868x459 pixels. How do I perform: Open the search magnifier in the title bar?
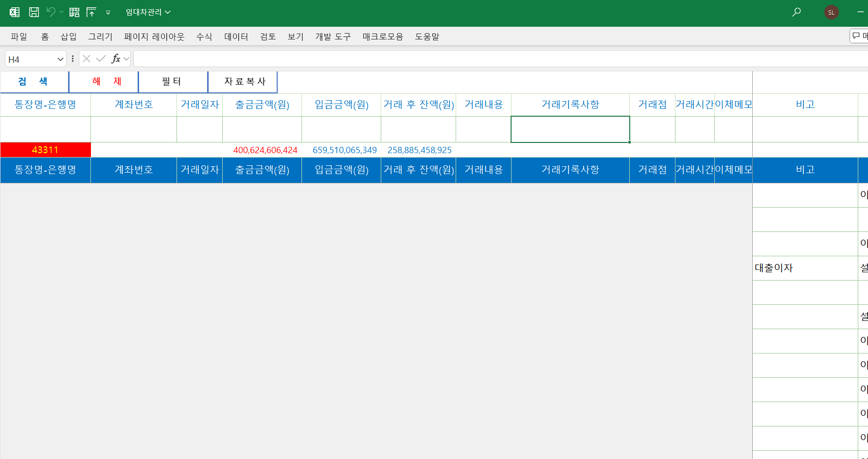tap(797, 12)
